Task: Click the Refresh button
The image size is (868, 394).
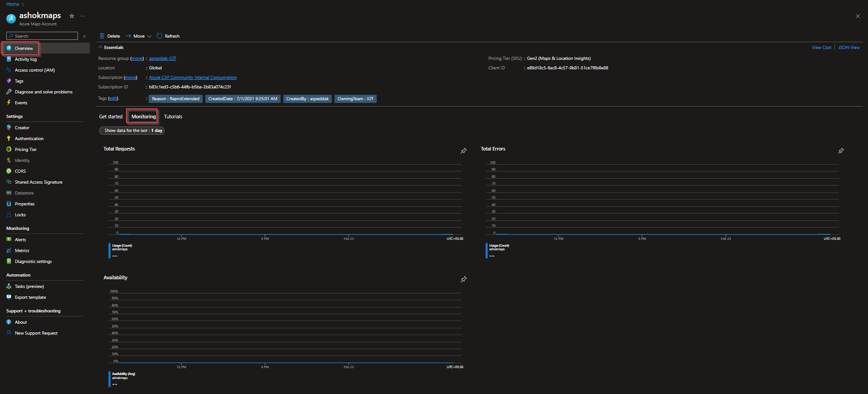Action: [x=168, y=36]
